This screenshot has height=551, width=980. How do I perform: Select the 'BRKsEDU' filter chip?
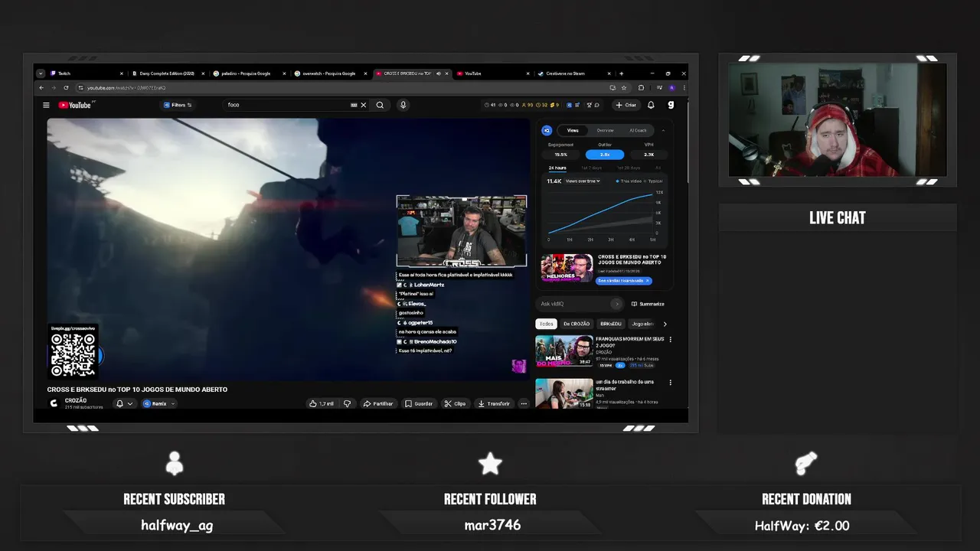(x=611, y=324)
